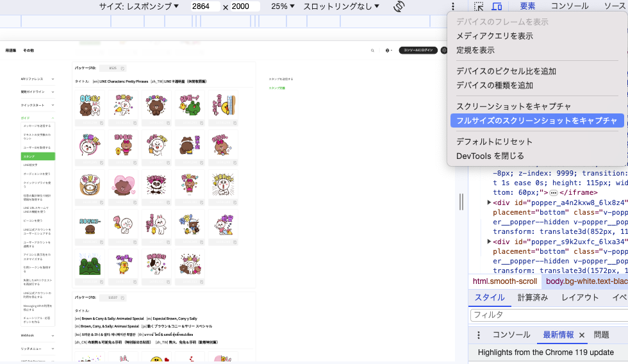Screen dimensions: 628x364
Task: Click the viewport height field showing 2000
Action: [245, 6]
